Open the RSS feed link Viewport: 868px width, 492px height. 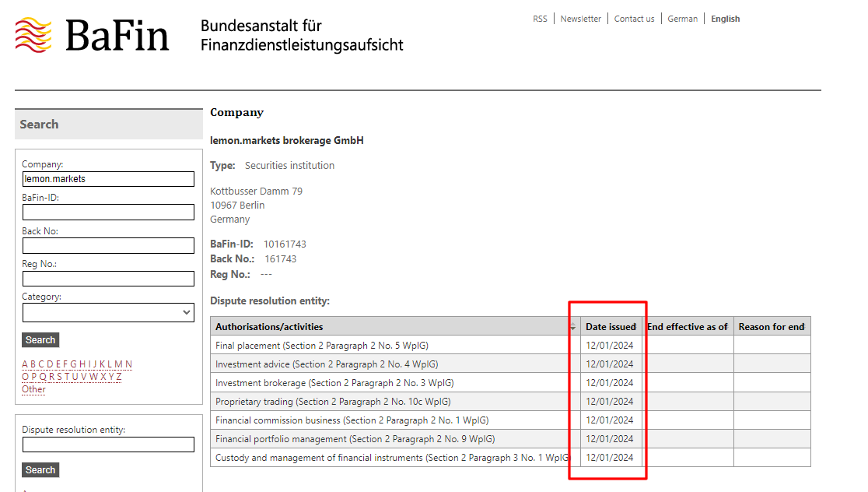coord(540,18)
